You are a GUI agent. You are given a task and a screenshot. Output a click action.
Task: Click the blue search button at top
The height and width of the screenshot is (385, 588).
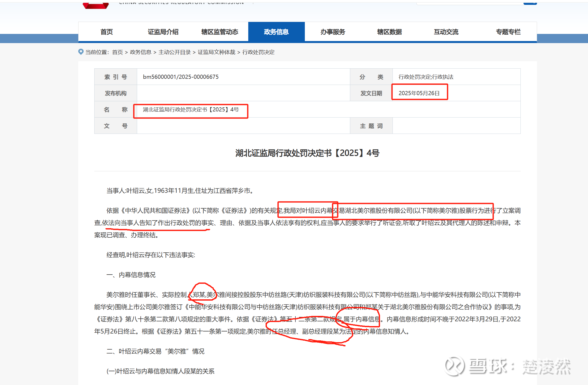(530, 3)
